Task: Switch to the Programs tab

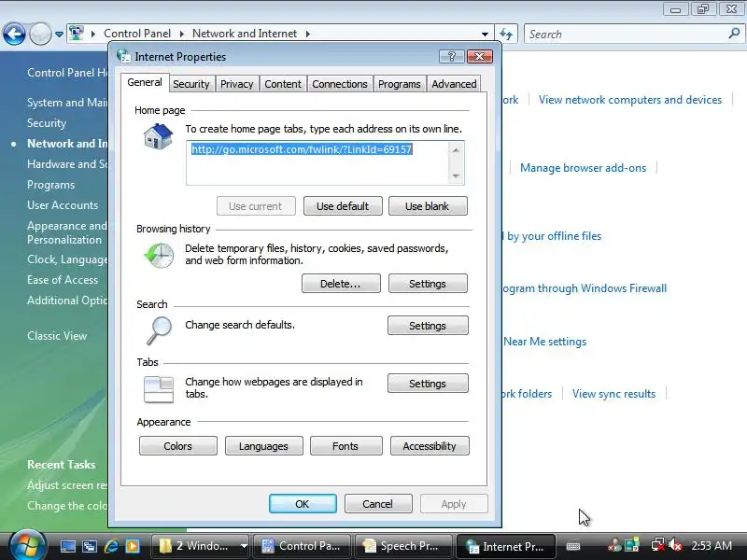Action: pos(400,84)
